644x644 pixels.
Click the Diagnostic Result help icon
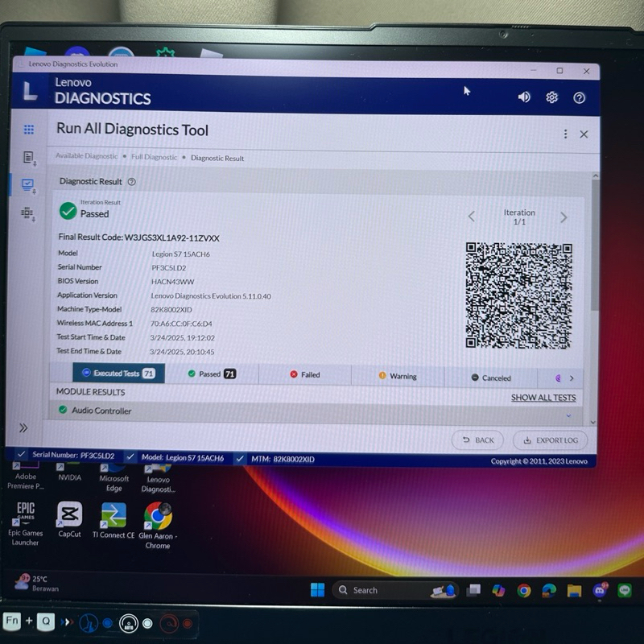131,182
